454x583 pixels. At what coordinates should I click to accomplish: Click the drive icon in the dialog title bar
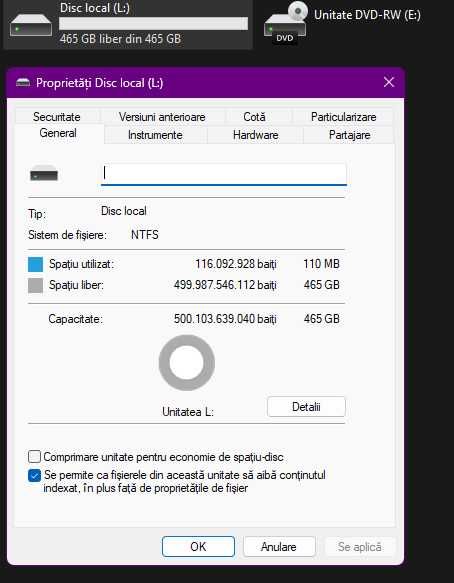pyautogui.click(x=23, y=83)
